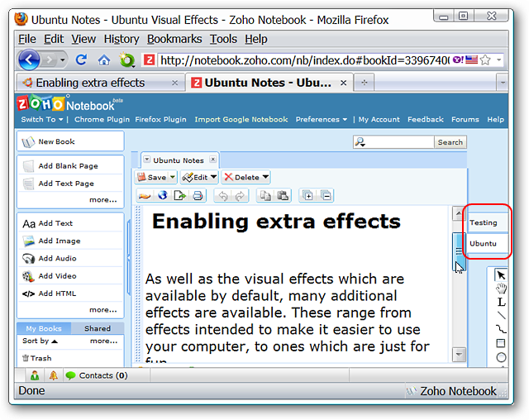Screen dimensions: 529x420
Task: Click the zoom in (plus) page icon
Action: 307,196
